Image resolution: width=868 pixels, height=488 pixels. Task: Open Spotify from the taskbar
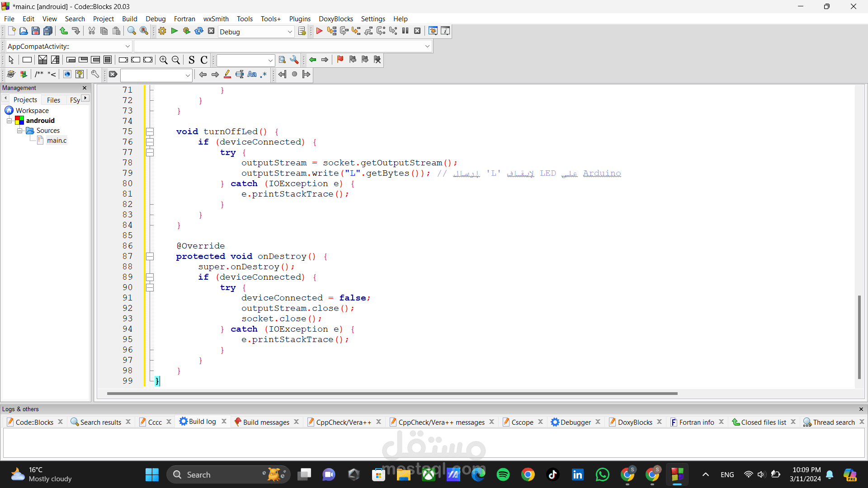click(x=503, y=474)
